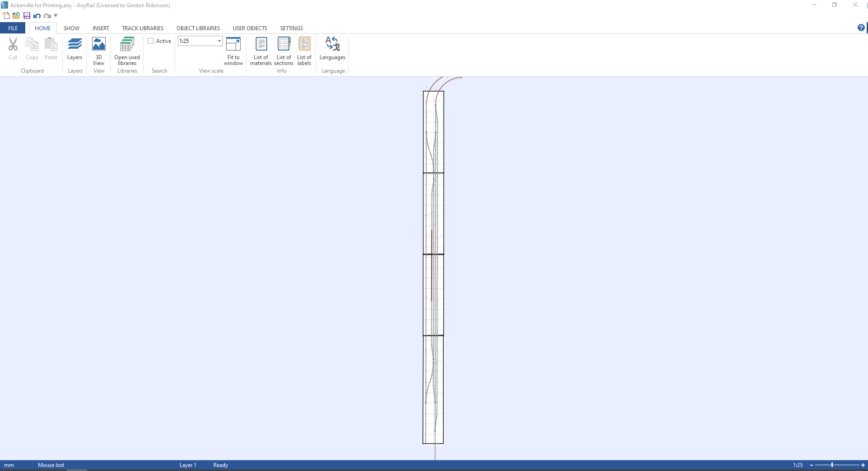
Task: Click the zoom slider handle in status bar
Action: pyautogui.click(x=832, y=465)
